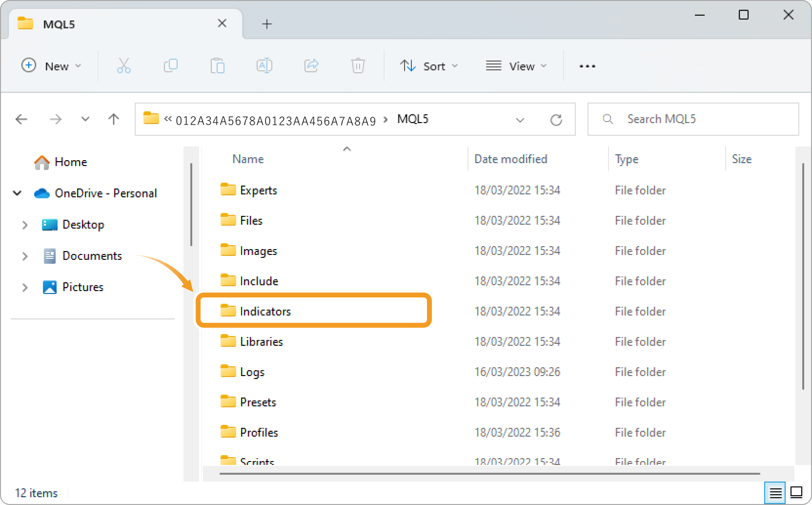812x505 pixels.
Task: Click the Cut scissors icon
Action: 123,65
